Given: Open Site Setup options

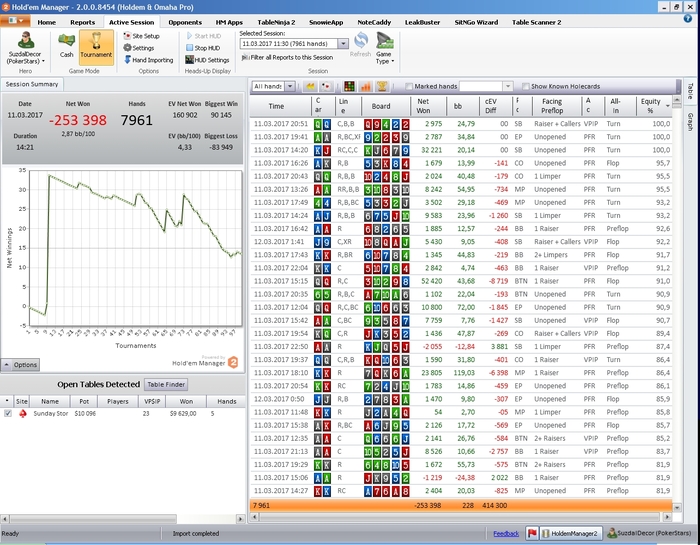Looking at the screenshot, I should tap(142, 36).
